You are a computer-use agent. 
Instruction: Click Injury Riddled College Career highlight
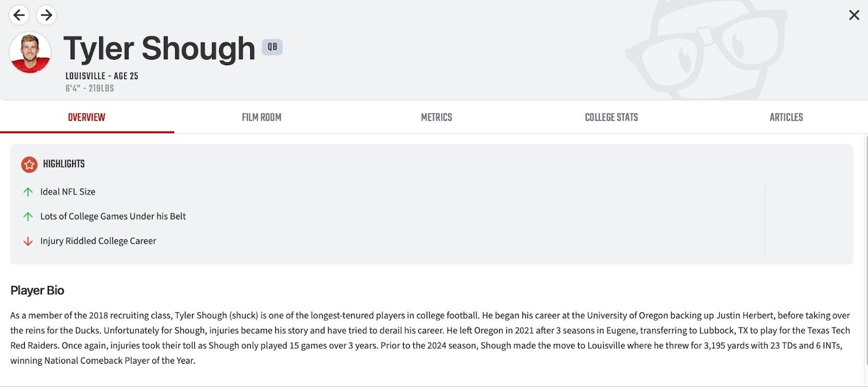(x=98, y=241)
